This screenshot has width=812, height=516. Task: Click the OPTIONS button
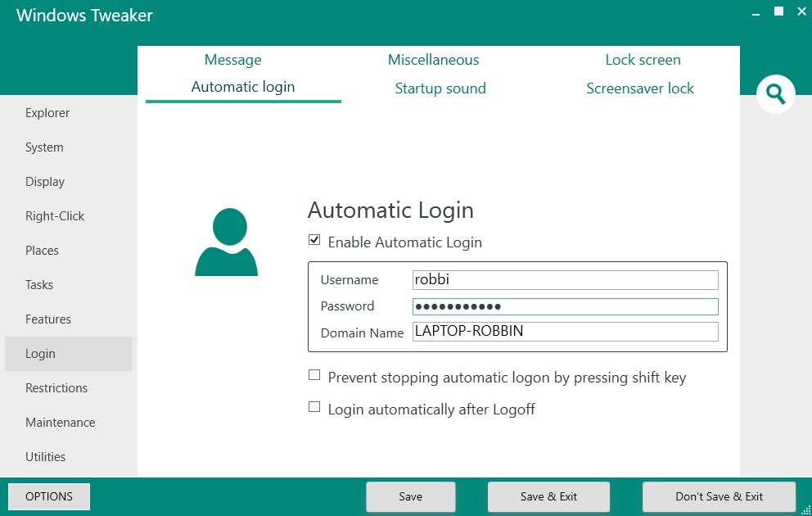49,496
